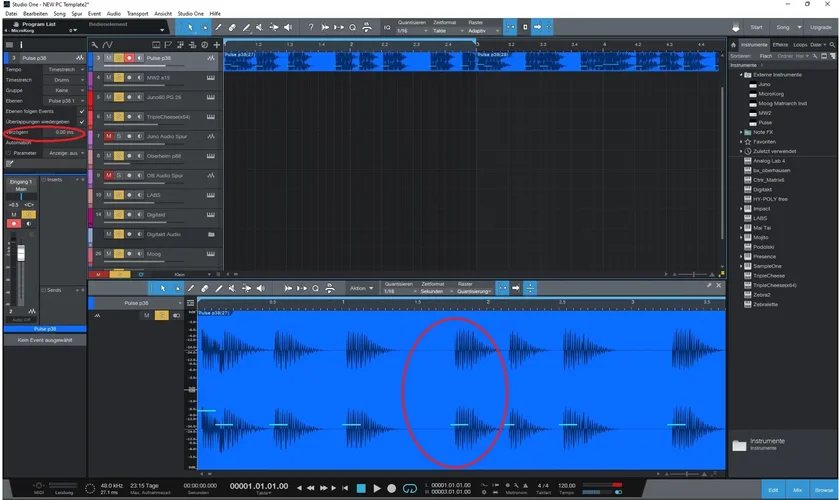This screenshot has width=839, height=500.
Task: Click the Stop button in the transport bar
Action: [361, 488]
